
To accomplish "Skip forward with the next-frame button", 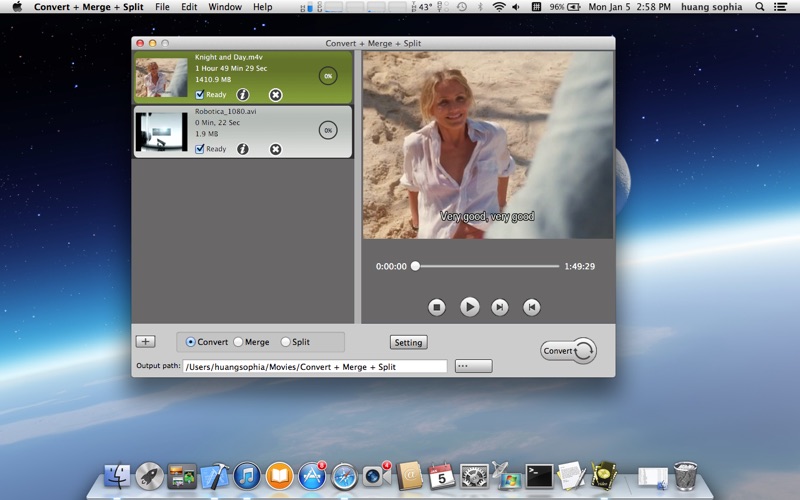I will pos(499,307).
